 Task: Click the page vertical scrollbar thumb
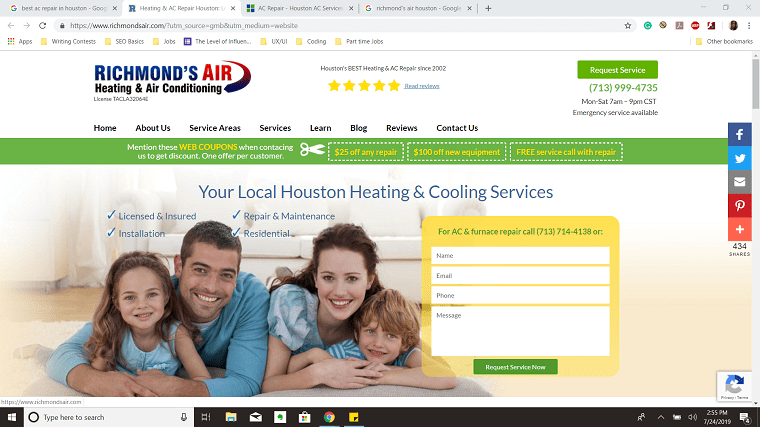756,83
